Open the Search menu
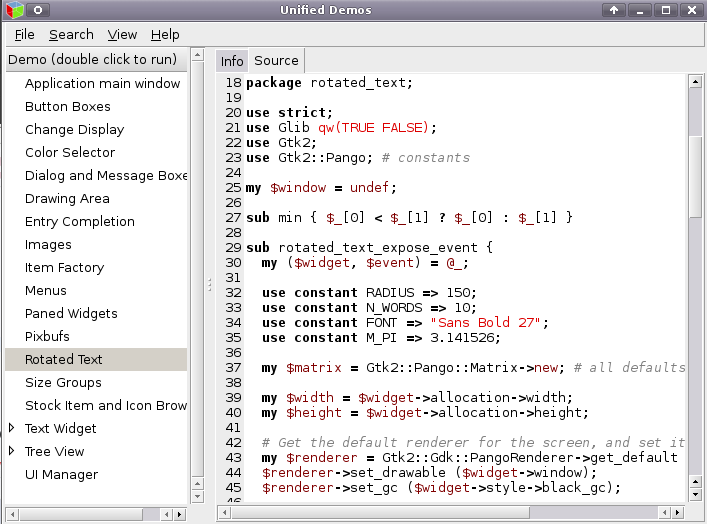Image resolution: width=707 pixels, height=524 pixels. click(x=71, y=34)
